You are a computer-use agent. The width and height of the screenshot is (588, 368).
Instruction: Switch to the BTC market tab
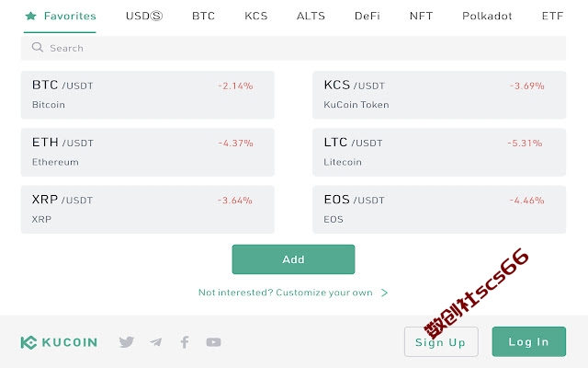click(x=203, y=16)
